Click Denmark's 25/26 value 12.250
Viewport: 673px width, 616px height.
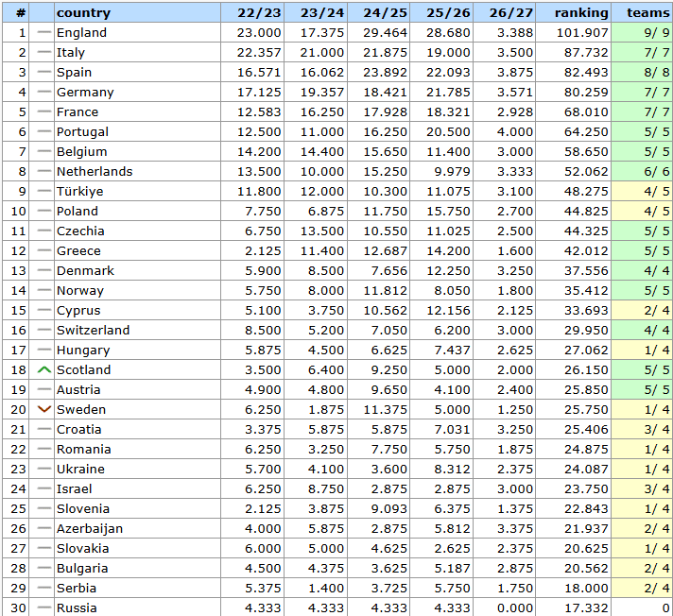tap(448, 270)
